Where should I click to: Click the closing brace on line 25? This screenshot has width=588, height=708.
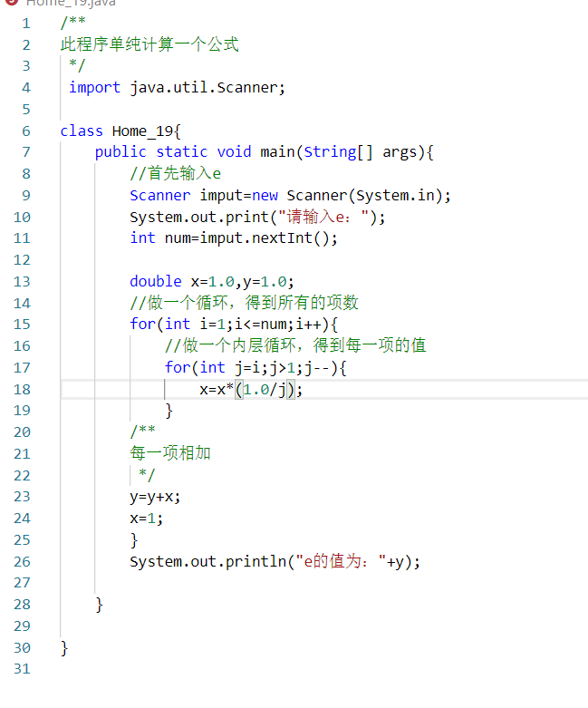tap(134, 540)
